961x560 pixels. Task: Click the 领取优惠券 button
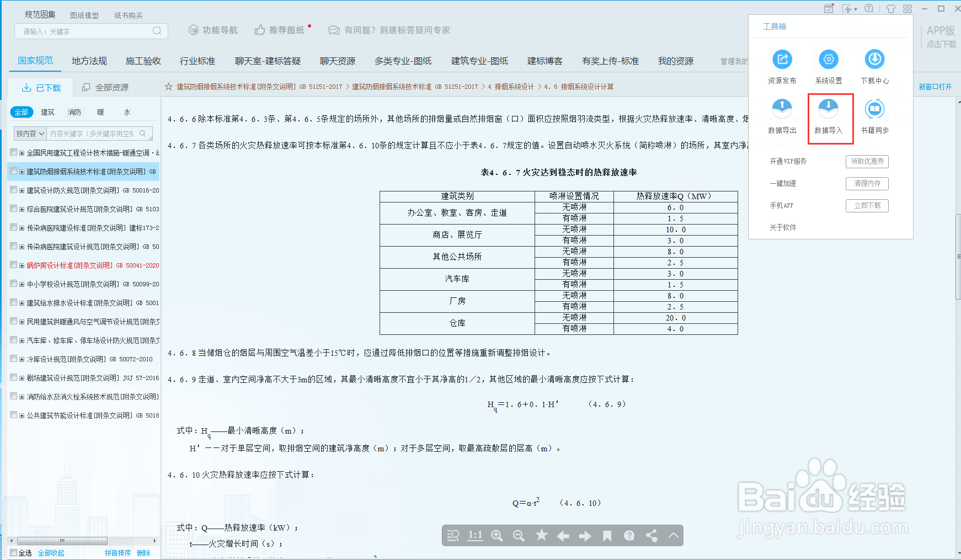click(x=867, y=161)
